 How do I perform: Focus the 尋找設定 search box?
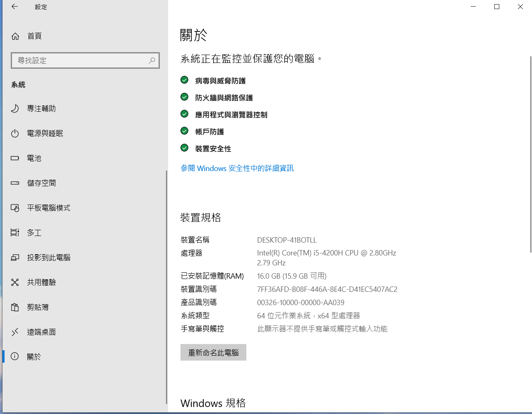pos(85,60)
